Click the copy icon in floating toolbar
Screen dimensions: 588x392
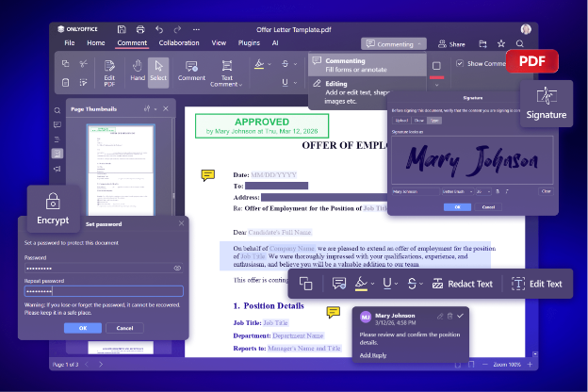pos(305,284)
